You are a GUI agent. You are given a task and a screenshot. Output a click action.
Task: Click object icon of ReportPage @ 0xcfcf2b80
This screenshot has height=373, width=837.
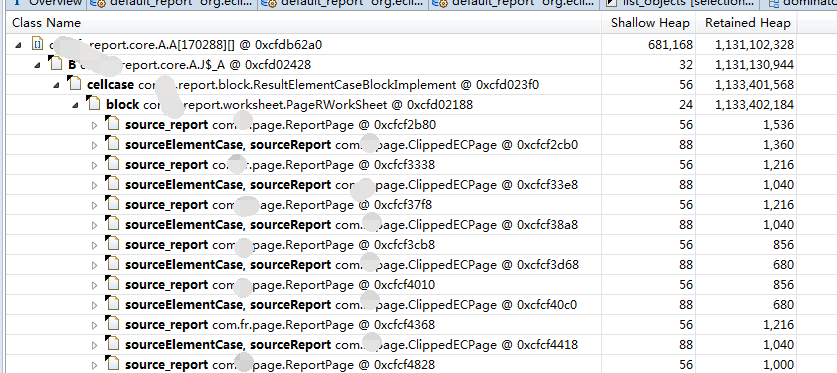[x=112, y=124]
